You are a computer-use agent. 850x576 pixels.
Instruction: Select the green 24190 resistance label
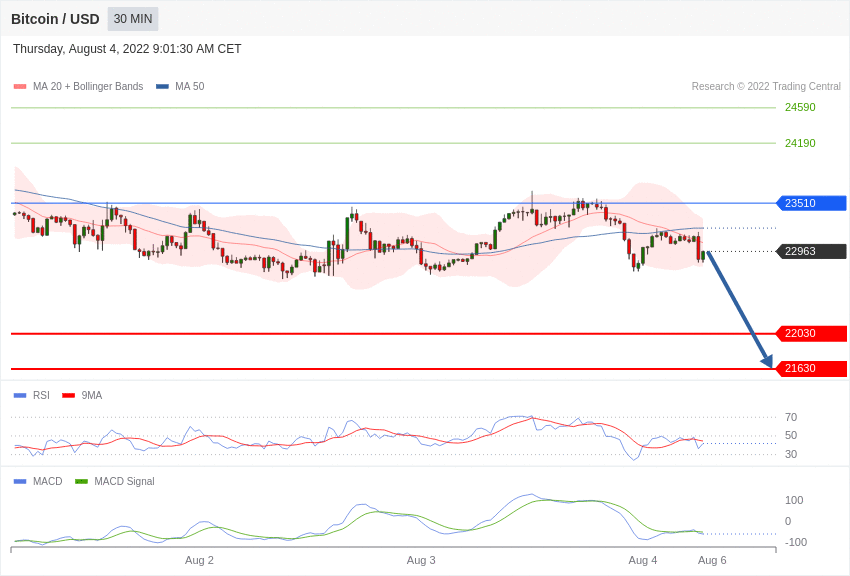coord(800,143)
